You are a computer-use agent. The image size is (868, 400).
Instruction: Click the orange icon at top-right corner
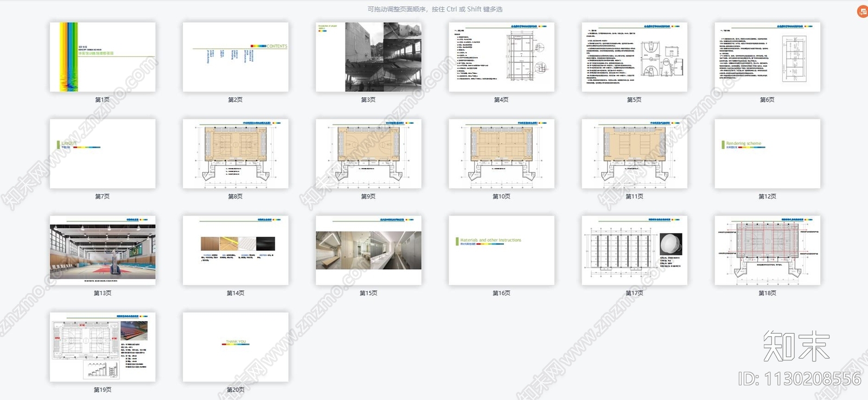pyautogui.click(x=862, y=11)
